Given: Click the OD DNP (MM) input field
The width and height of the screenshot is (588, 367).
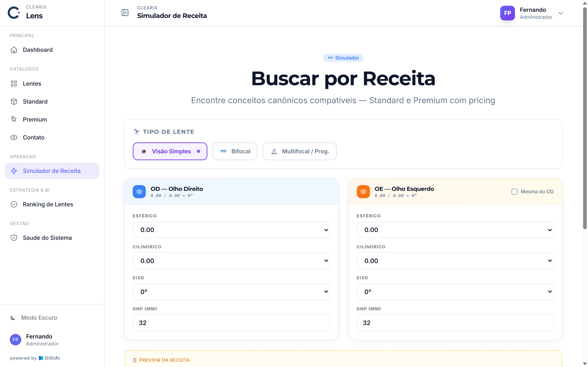Looking at the screenshot, I should coord(231,323).
